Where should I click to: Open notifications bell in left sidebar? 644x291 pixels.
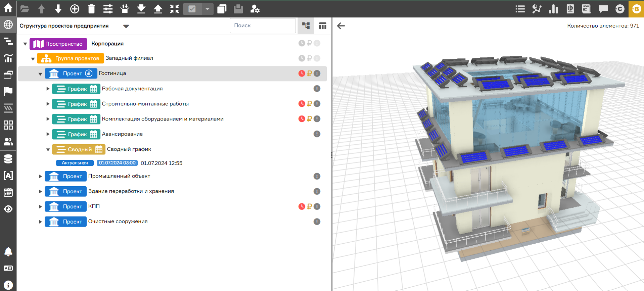(x=8, y=251)
